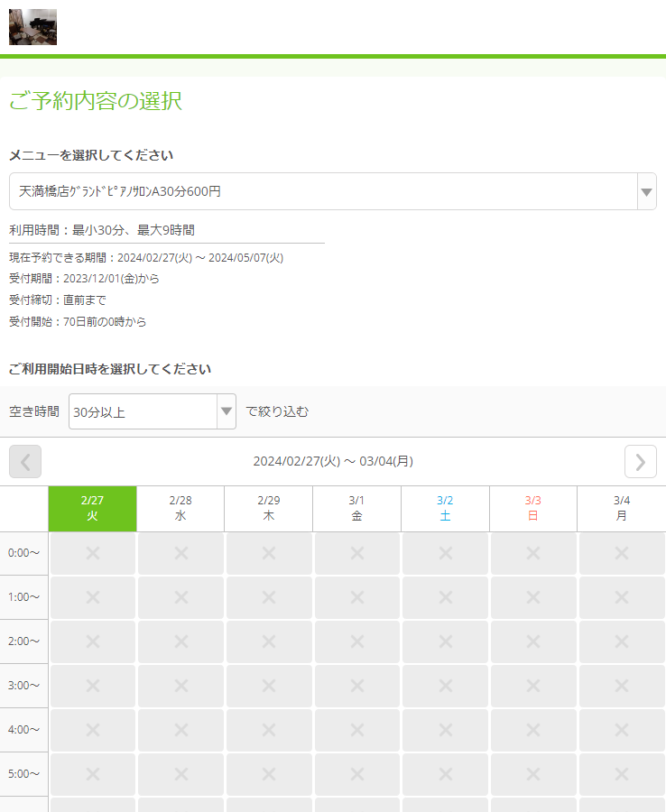Click the 4:00 slot for 3/2
The image size is (666, 812).
click(445, 730)
